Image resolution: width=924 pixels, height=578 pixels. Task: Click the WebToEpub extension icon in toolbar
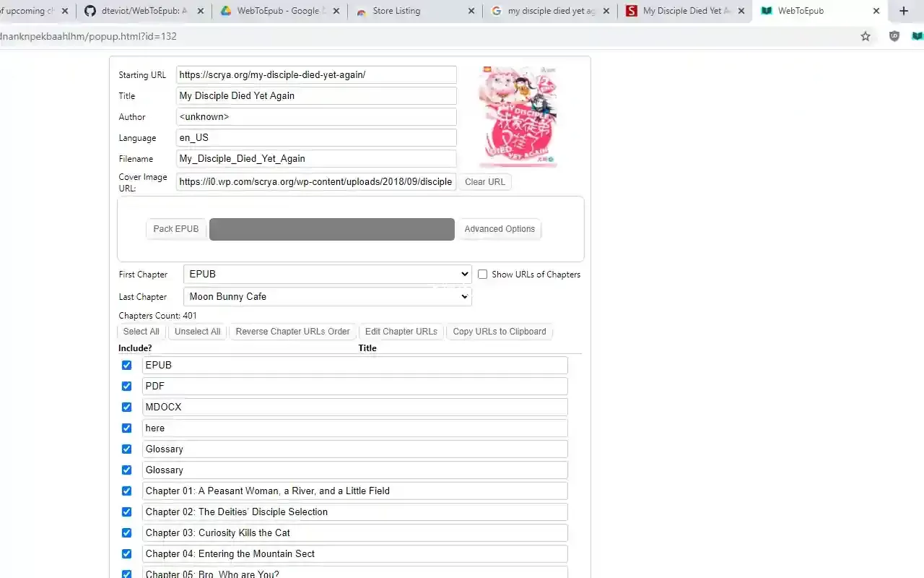coord(918,36)
